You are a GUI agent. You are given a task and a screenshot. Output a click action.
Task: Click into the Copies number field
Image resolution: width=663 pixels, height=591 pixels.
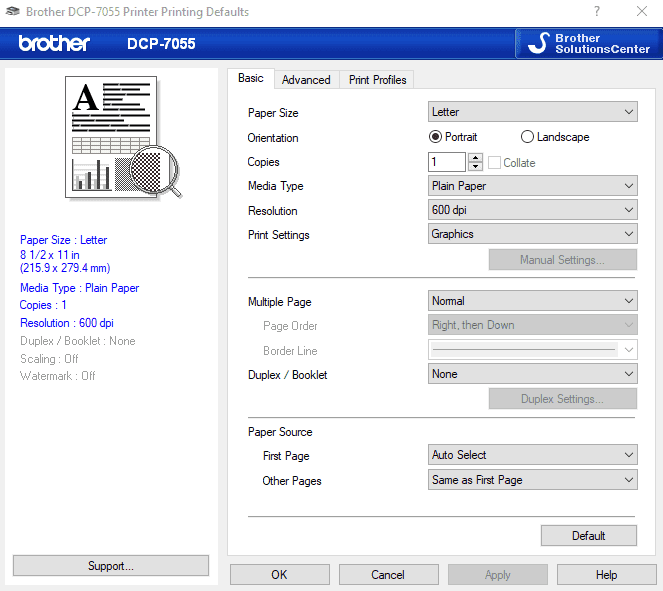(x=447, y=162)
